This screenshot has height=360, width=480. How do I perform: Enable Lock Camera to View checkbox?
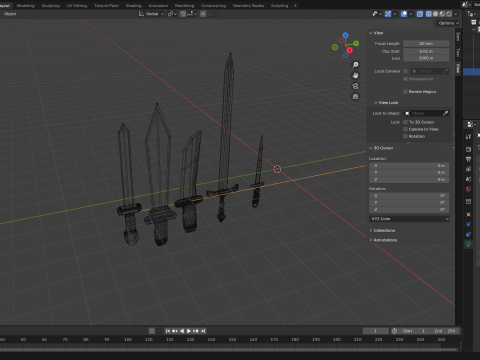coord(405,129)
